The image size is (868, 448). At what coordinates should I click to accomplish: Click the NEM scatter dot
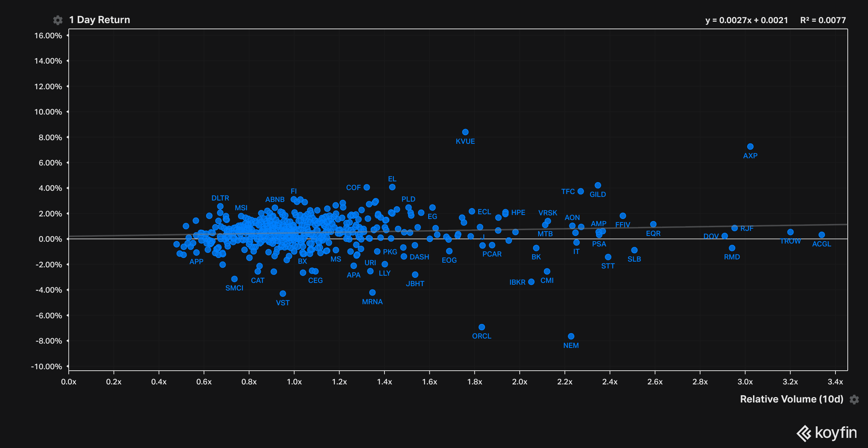(571, 336)
